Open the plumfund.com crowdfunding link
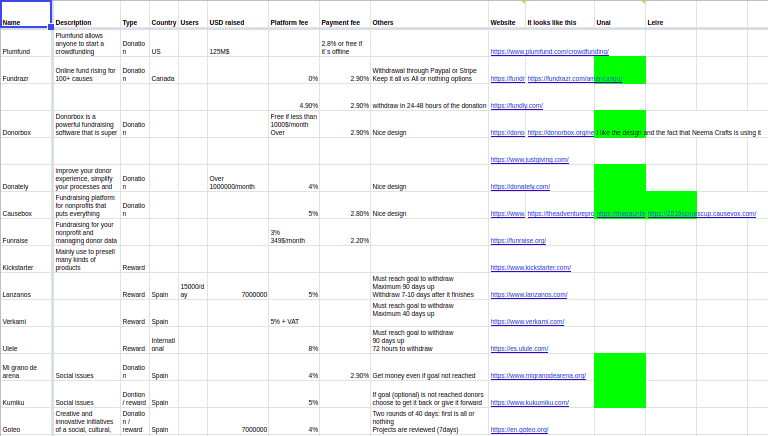Image resolution: width=768 pixels, height=436 pixels. pyautogui.click(x=549, y=51)
